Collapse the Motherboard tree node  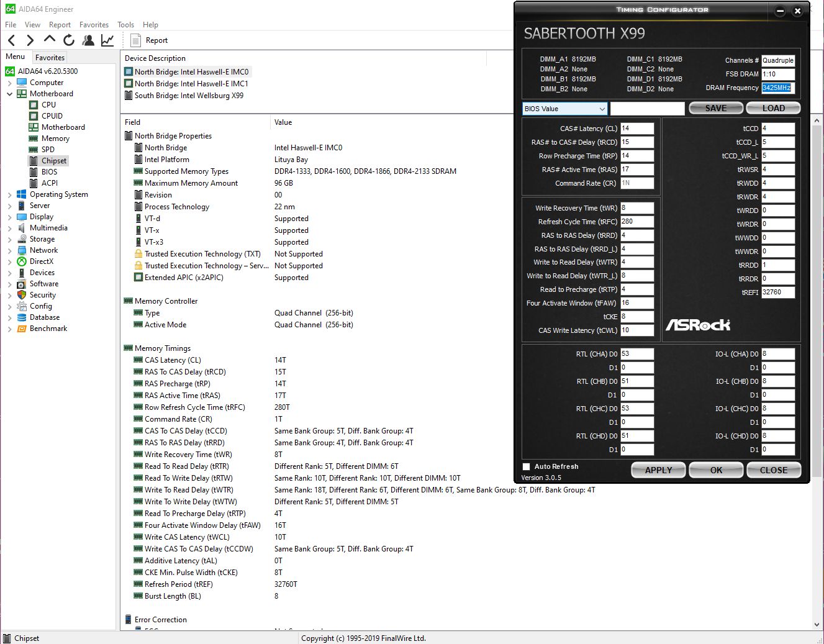point(10,94)
